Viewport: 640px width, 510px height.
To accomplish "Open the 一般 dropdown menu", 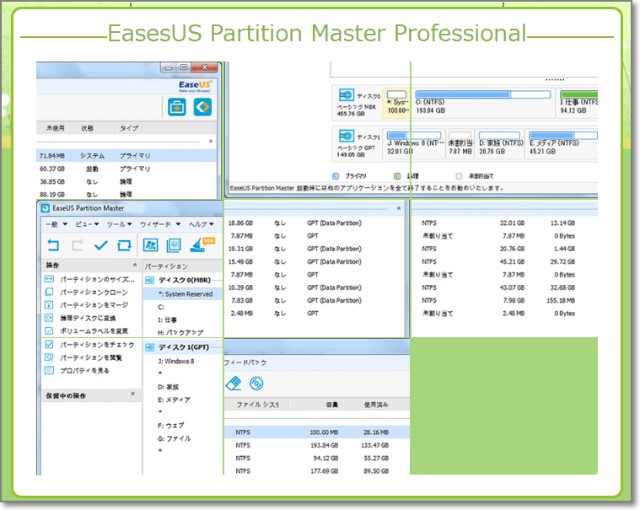I will click(x=55, y=224).
